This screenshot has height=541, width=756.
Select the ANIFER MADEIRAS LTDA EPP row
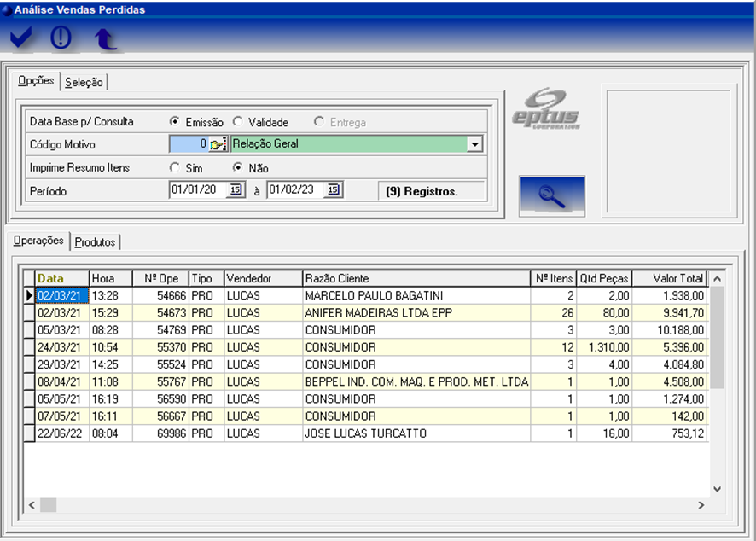[378, 313]
